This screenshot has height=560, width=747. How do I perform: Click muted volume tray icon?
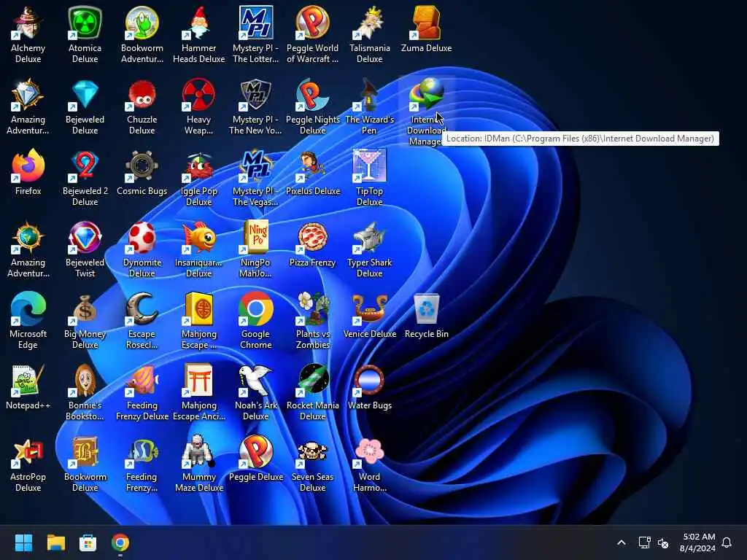662,542
